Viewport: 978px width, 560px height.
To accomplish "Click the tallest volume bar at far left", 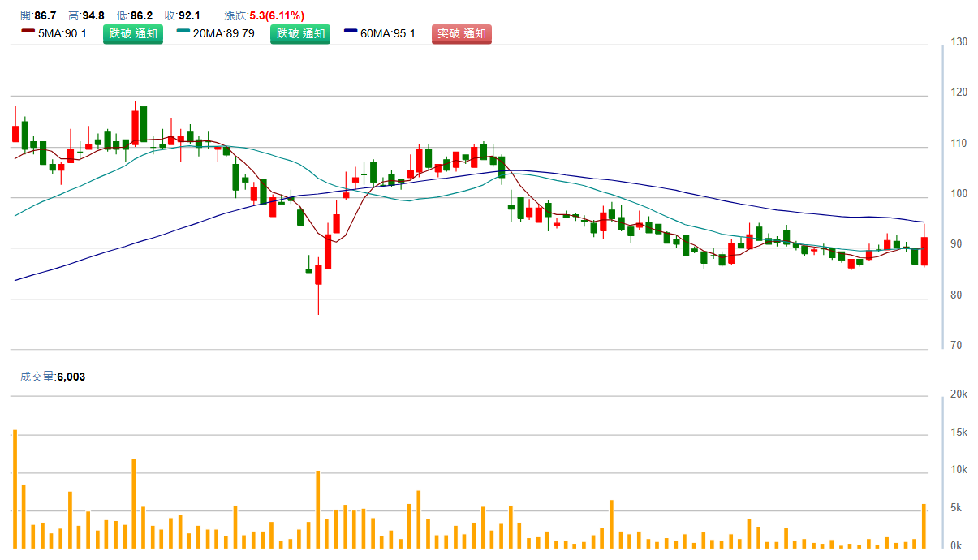I will pyautogui.click(x=15, y=489).
